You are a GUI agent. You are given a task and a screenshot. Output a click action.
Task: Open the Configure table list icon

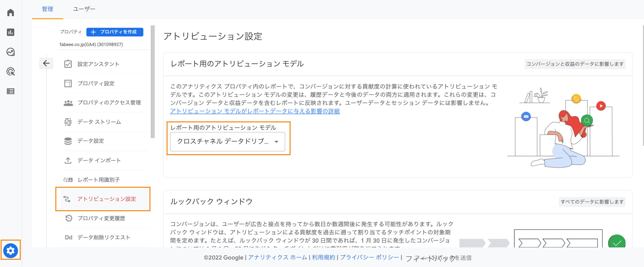11,91
